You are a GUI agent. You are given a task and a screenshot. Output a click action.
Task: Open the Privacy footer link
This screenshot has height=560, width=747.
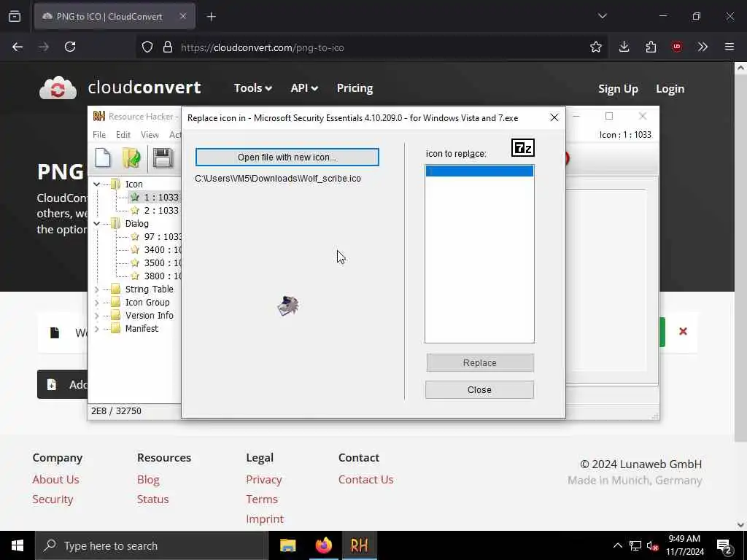pos(264,480)
